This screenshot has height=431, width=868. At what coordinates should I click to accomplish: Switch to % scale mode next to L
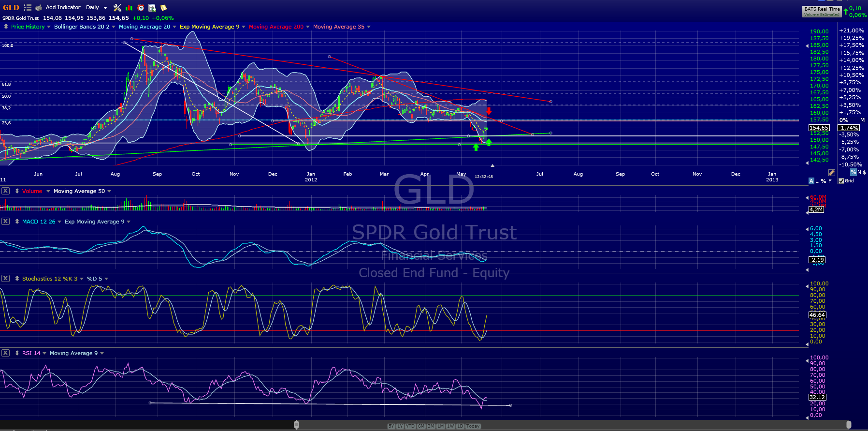pyautogui.click(x=823, y=181)
